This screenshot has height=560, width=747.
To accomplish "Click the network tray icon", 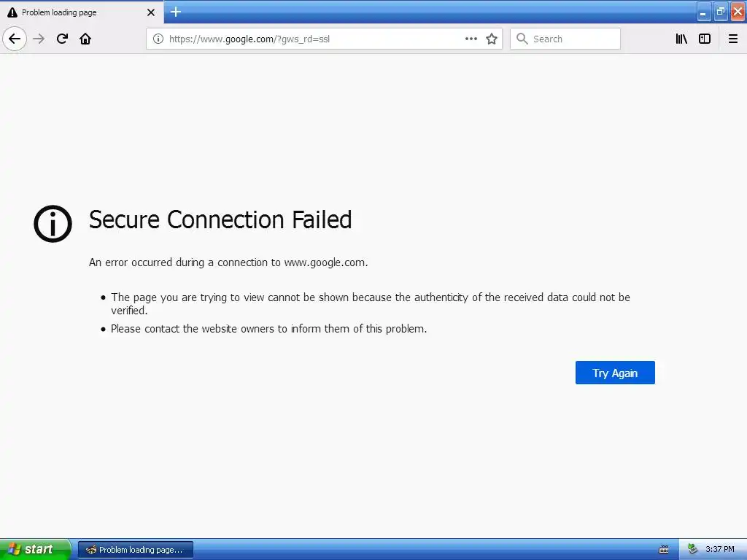I will pos(692,549).
